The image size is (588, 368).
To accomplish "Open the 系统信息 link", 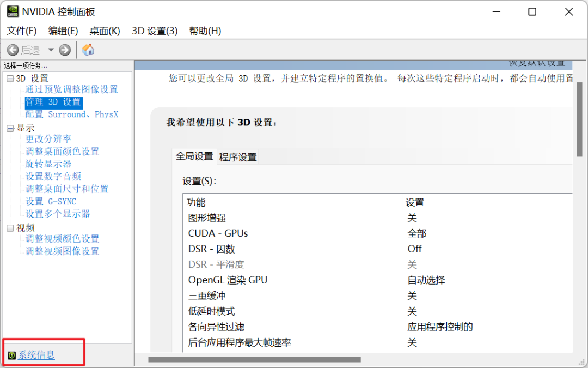I will coord(36,355).
